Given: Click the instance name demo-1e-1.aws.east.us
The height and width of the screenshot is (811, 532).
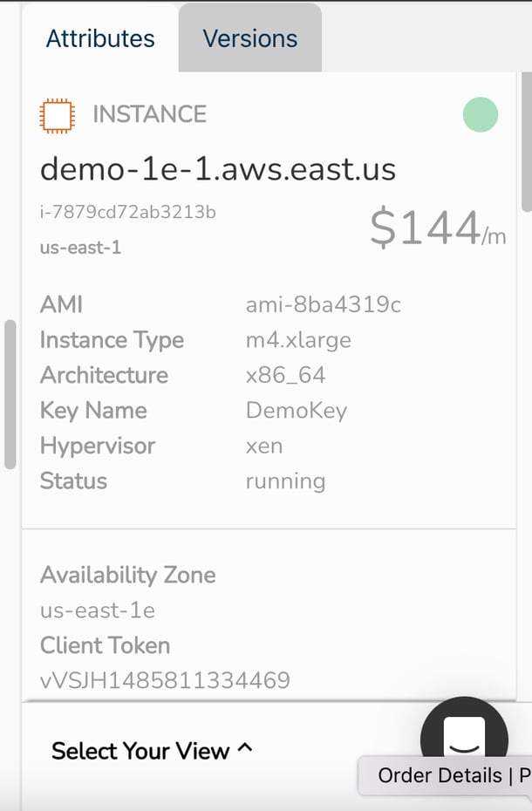Looking at the screenshot, I should [x=219, y=169].
